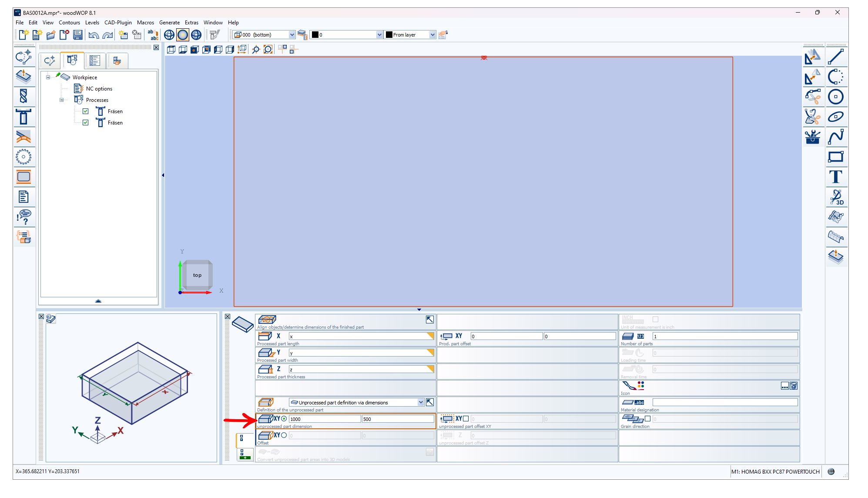
Task: Open the layer 0 dropdown
Action: [x=379, y=35]
